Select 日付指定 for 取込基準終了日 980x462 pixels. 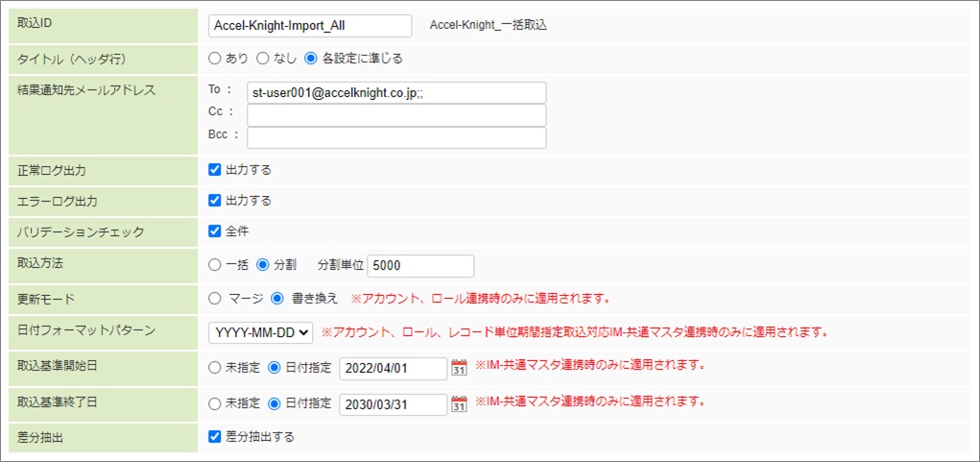tap(274, 402)
